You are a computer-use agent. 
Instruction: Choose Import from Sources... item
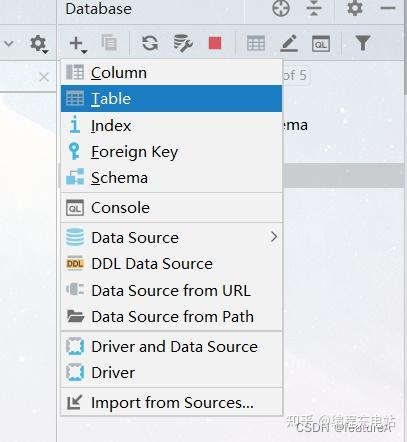click(x=171, y=402)
